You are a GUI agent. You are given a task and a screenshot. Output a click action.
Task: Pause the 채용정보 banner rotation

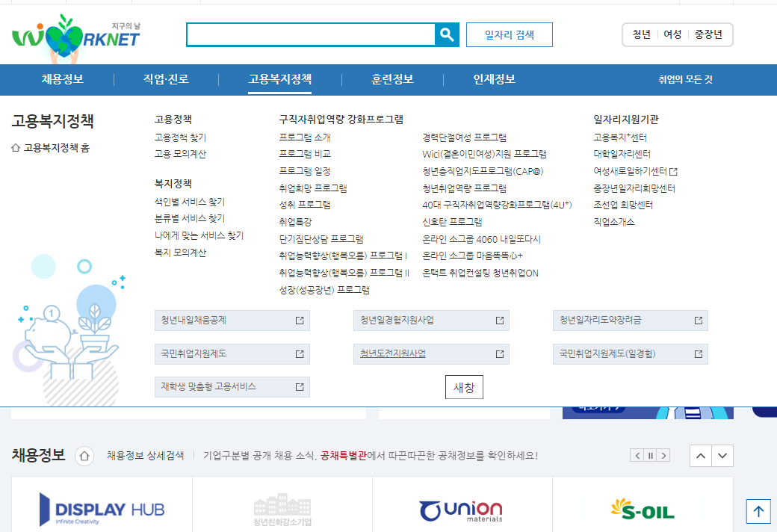(649, 454)
